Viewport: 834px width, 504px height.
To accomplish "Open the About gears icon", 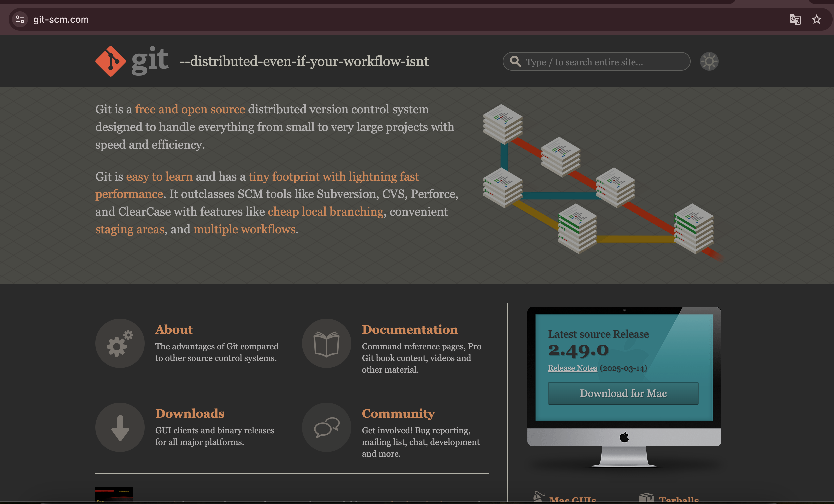I will coord(120,343).
